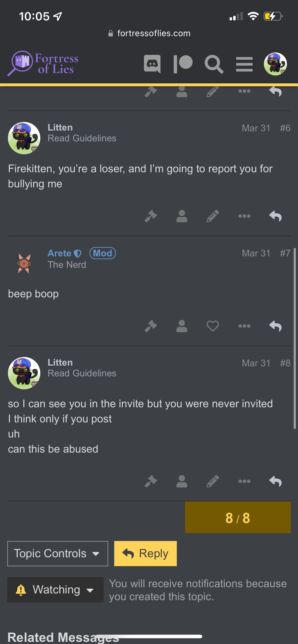Tap the 8 / 8 post progress indicator
The width and height of the screenshot is (298, 644).
point(238,517)
